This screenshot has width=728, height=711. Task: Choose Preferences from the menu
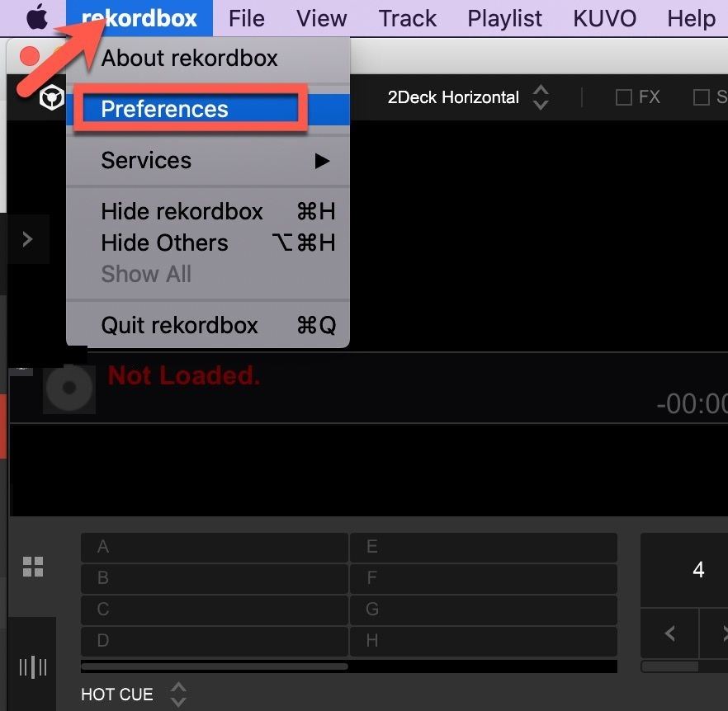point(208,109)
